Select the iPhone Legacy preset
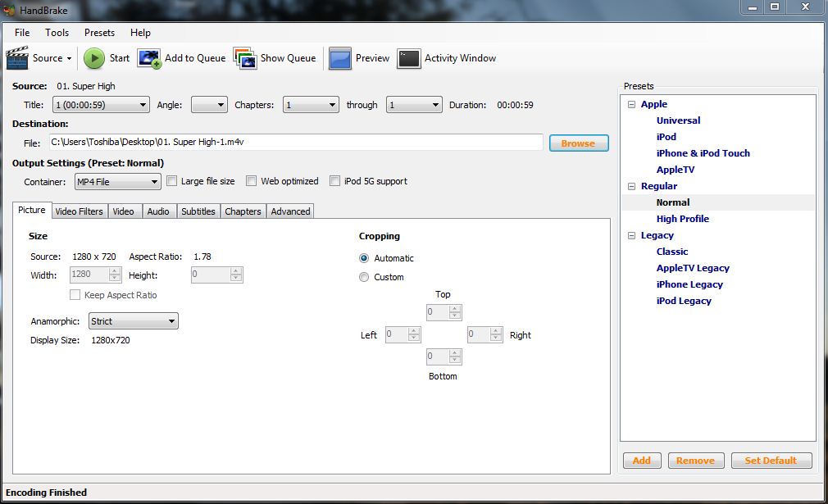 (689, 284)
